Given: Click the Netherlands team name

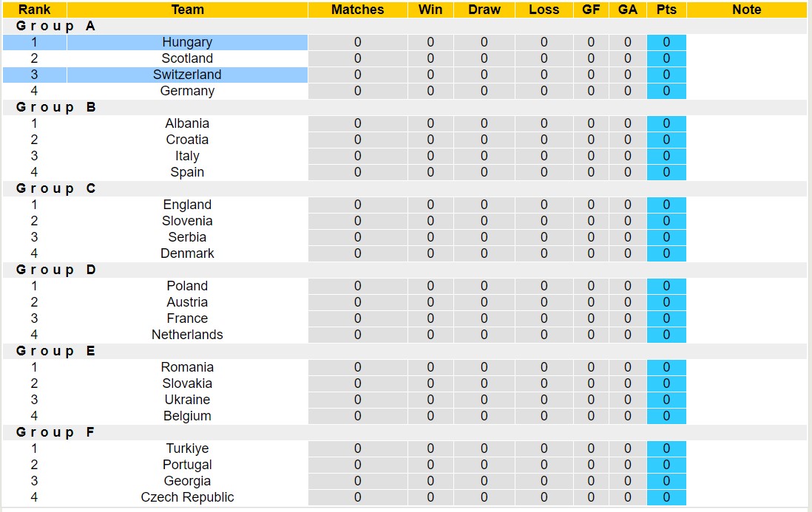Looking at the screenshot, I should (187, 335).
